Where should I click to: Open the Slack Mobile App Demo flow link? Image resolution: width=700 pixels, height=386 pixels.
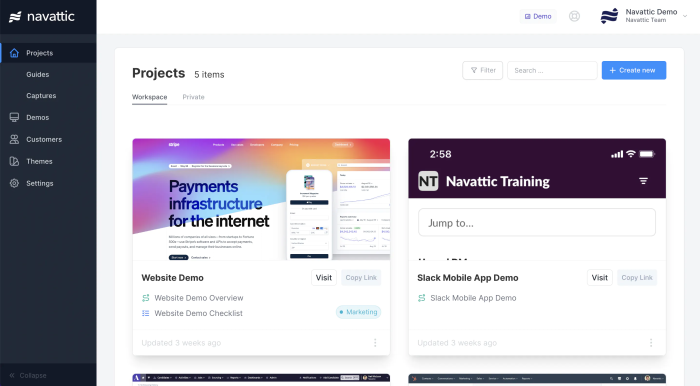coord(473,298)
